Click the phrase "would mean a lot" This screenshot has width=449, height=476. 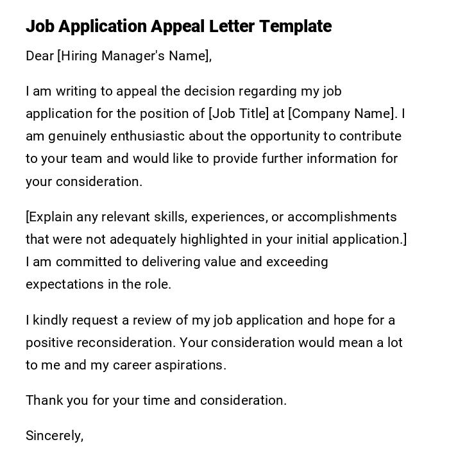360,343
